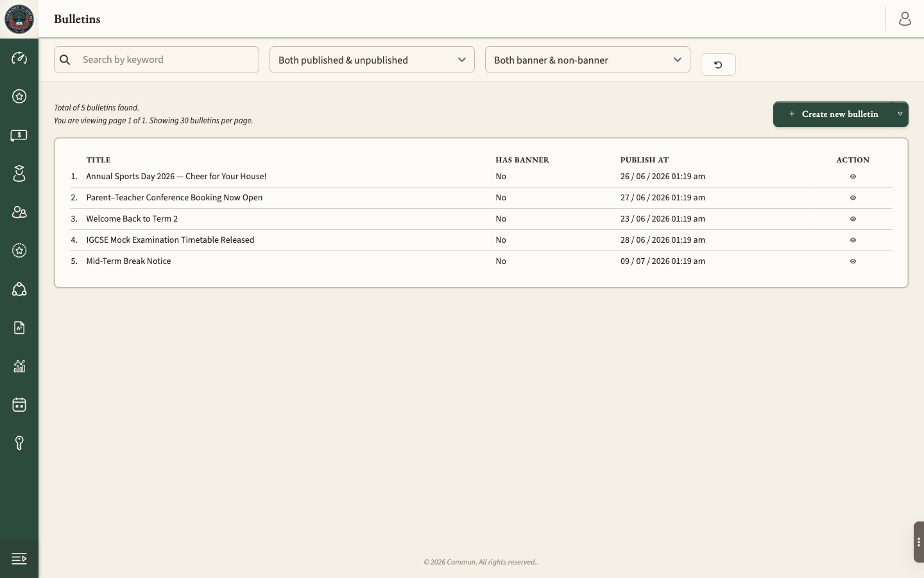Open the calendar sidebar icon
Viewport: 924px width, 578px height.
click(19, 405)
